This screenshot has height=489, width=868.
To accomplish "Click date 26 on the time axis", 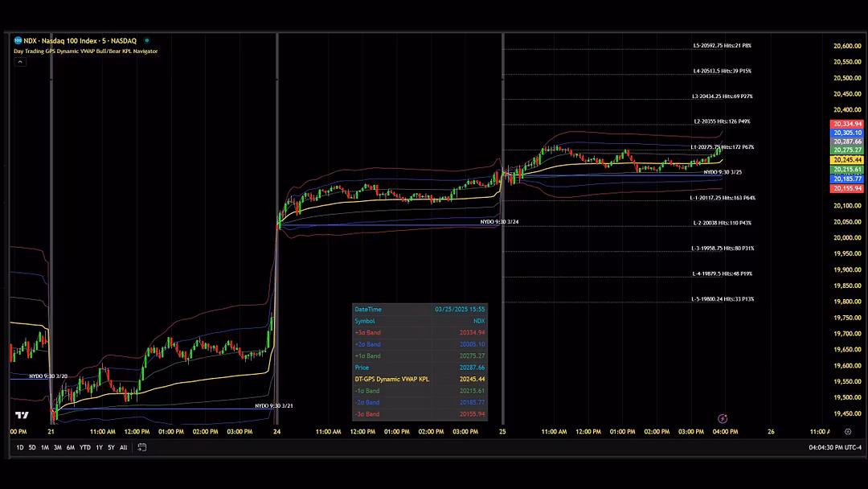I will (x=771, y=431).
